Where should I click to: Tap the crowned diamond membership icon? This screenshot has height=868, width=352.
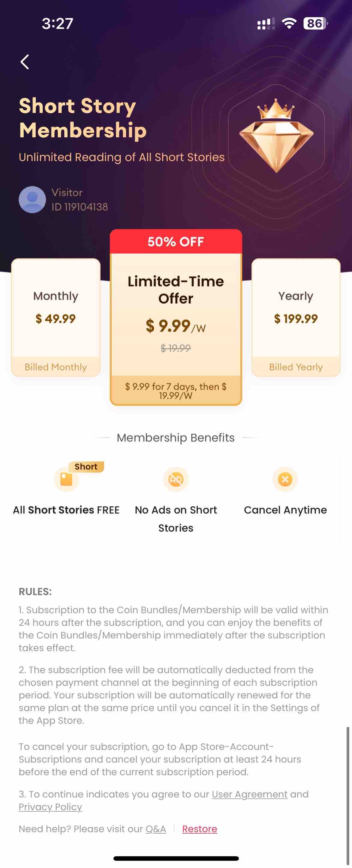click(x=276, y=136)
